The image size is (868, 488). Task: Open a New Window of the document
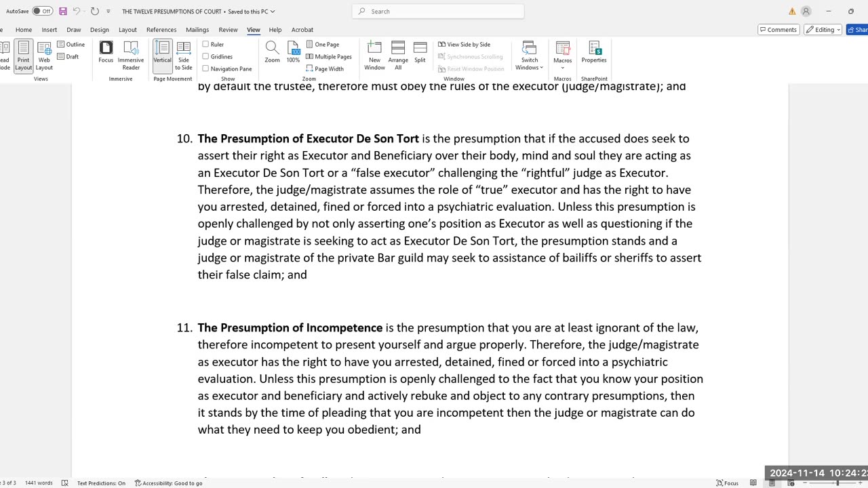point(374,56)
